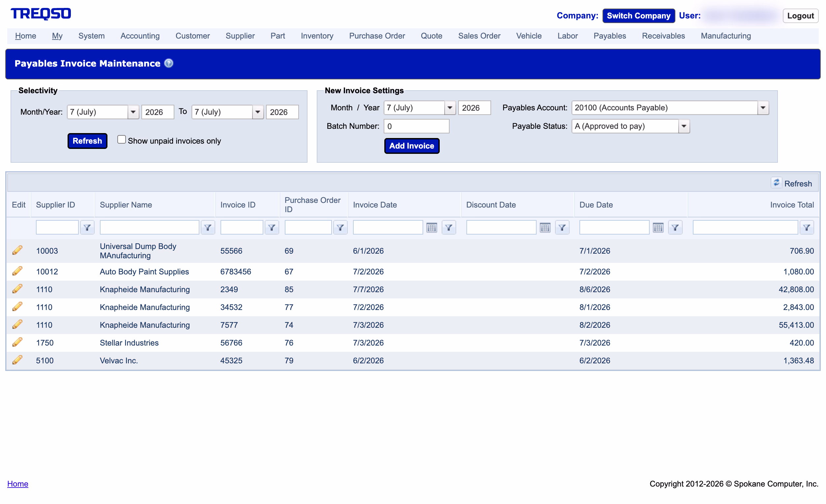Open the Supplier ID filter menu
Viewport: 826px width, 504px height.
pos(87,228)
